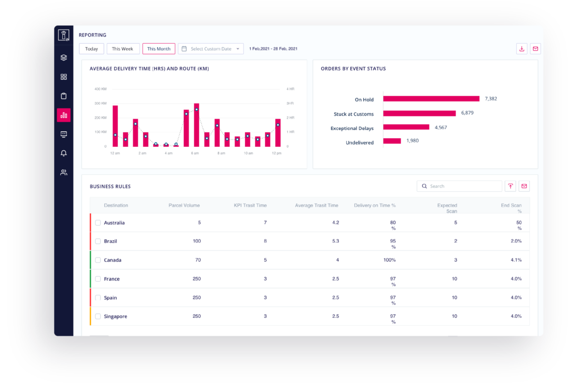Open the Select Custom Date dropdown
Screen dimensions: 570x392
[x=210, y=48]
